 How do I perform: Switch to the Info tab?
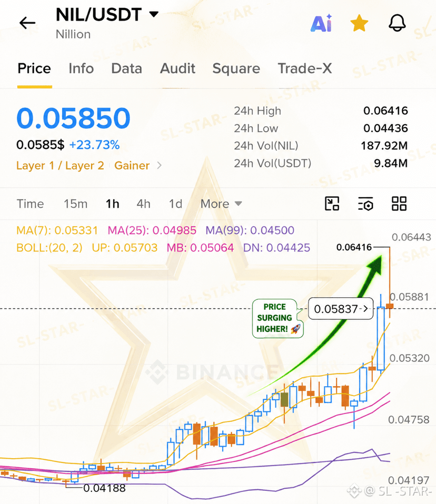click(81, 68)
